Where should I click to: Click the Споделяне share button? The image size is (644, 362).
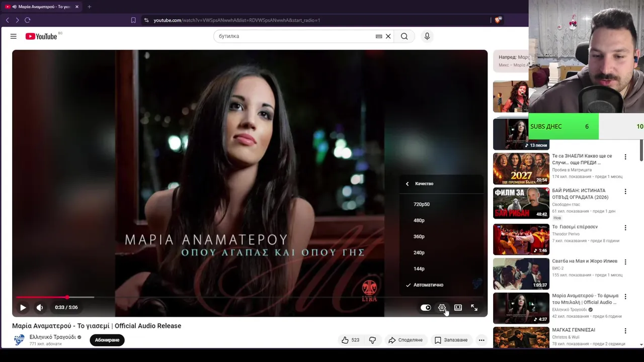point(405,340)
